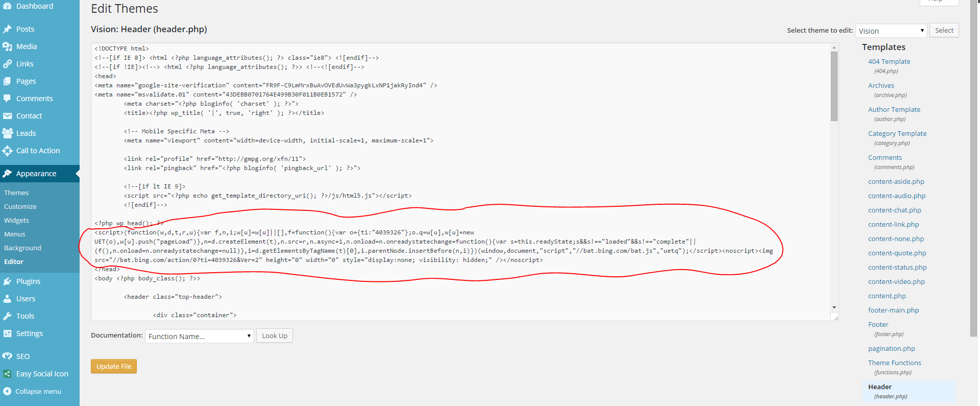Click the Appearance paintbrush icon
The width and height of the screenshot is (980, 406).
coord(7,174)
